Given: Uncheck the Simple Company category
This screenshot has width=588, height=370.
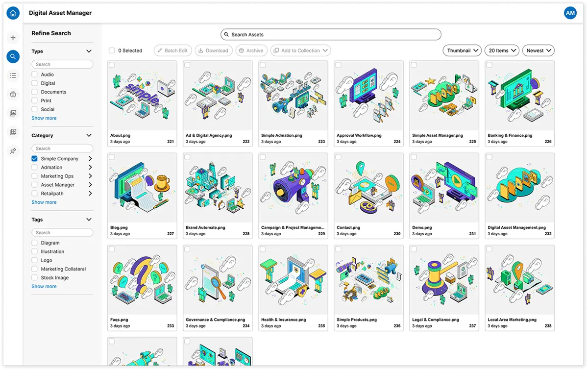Looking at the screenshot, I should (35, 159).
